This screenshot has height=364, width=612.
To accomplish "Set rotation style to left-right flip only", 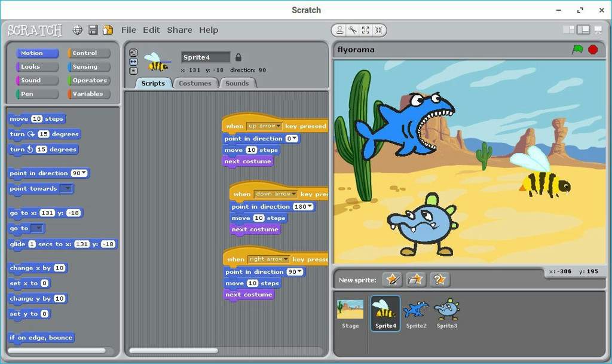I will pos(133,62).
